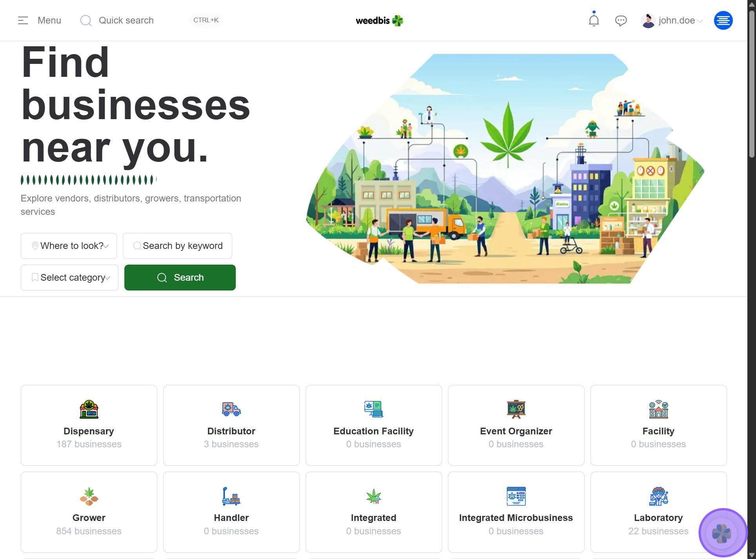Click the Grower seedling icon
The image size is (756, 559).
(89, 496)
